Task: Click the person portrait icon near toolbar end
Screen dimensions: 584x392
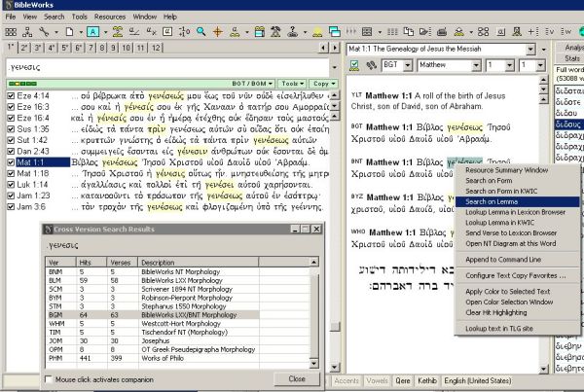Action: click(x=516, y=32)
